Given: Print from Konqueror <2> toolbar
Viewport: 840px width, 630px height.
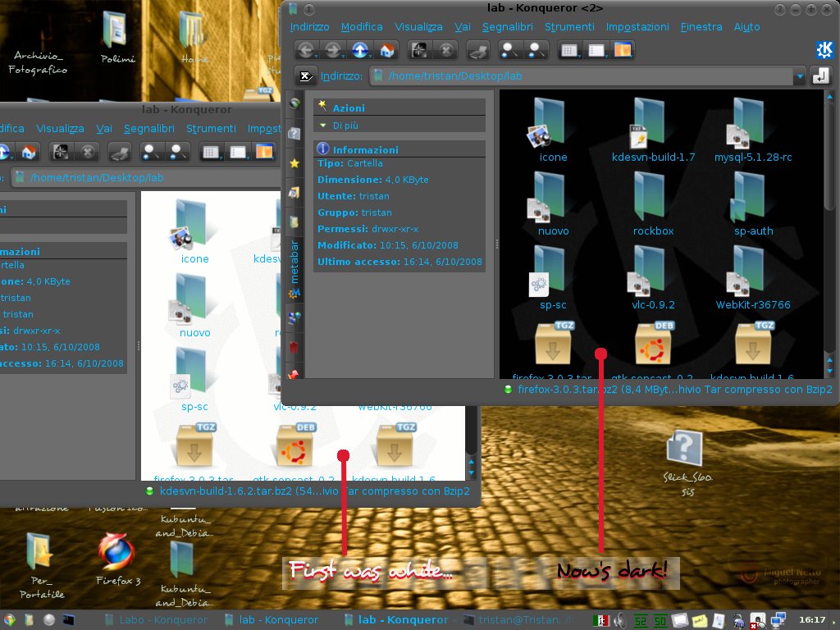Looking at the screenshot, I should [477, 51].
